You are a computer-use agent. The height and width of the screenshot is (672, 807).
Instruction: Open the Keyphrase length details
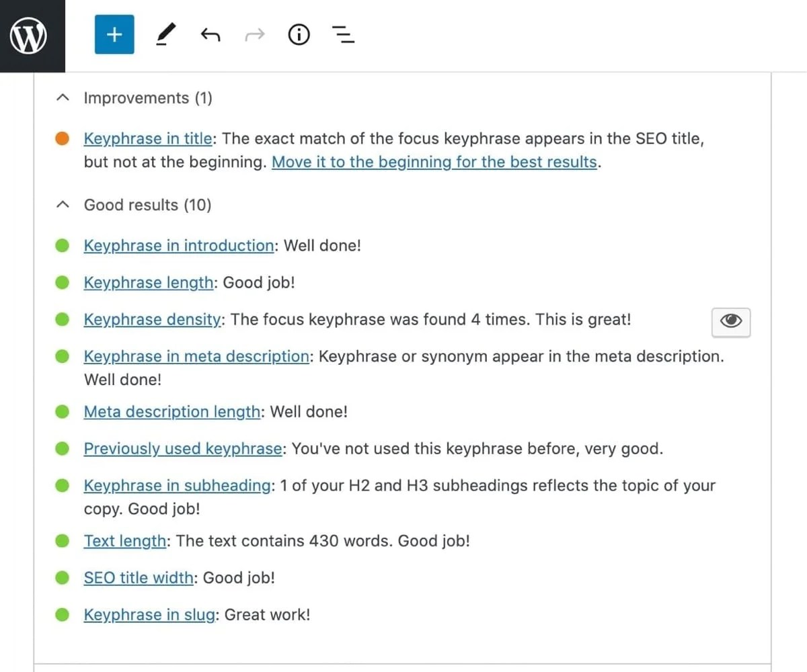pos(148,282)
